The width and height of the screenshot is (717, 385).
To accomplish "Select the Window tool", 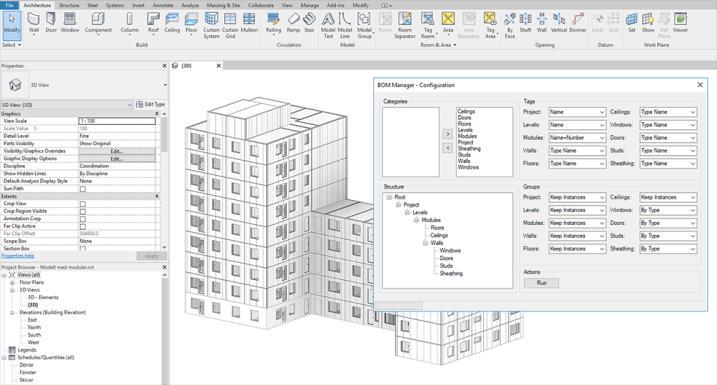I will click(x=70, y=23).
